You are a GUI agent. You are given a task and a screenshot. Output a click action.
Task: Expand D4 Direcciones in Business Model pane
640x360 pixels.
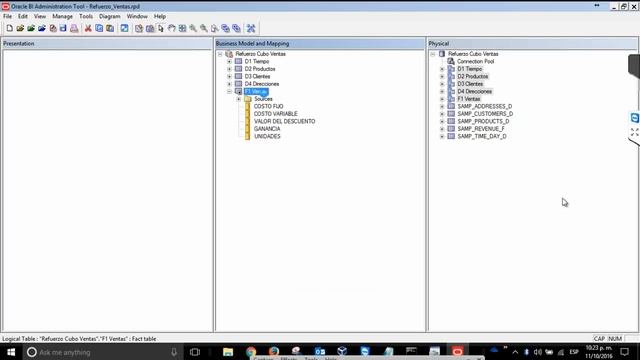[229, 84]
